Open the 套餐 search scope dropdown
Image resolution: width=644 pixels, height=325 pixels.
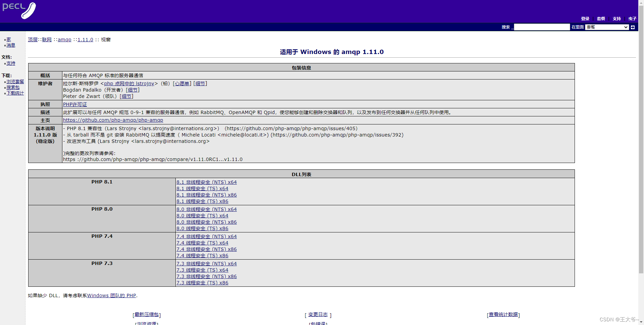tap(606, 27)
